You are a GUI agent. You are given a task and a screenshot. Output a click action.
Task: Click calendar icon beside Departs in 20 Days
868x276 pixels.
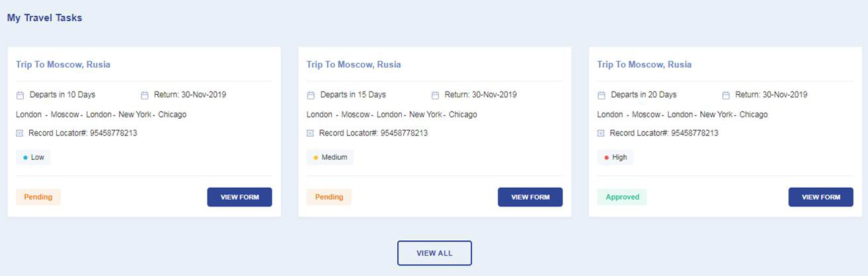pos(601,95)
